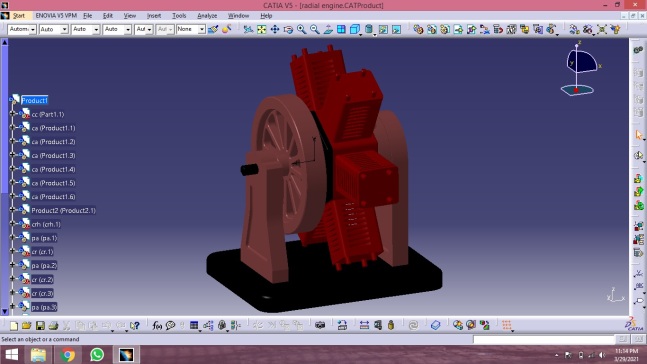Select the Rotate view tool
The image size is (647, 364).
point(288,29)
